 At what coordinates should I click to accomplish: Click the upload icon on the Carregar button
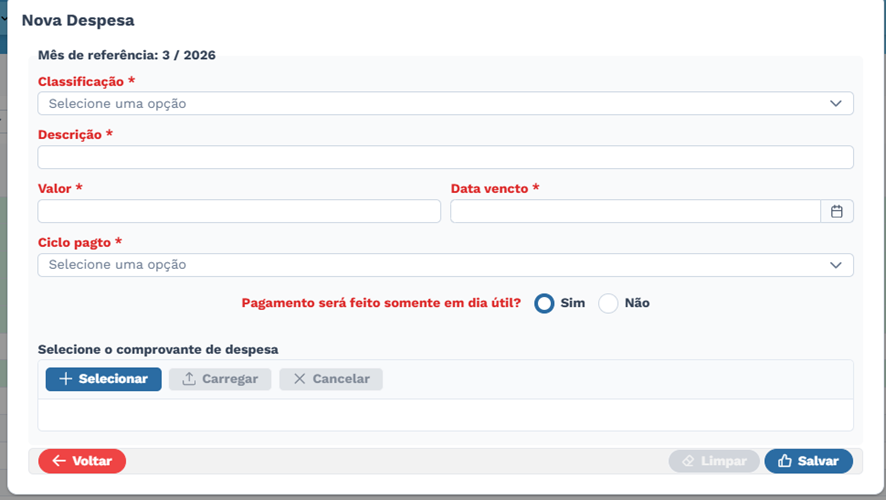click(x=189, y=379)
